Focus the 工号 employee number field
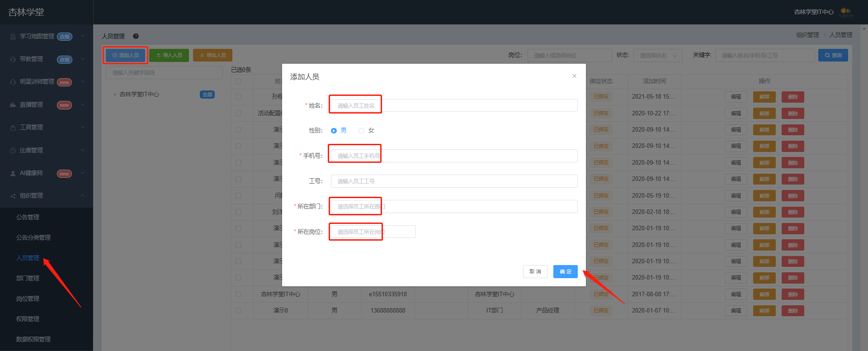The width and height of the screenshot is (868, 351). tap(454, 181)
